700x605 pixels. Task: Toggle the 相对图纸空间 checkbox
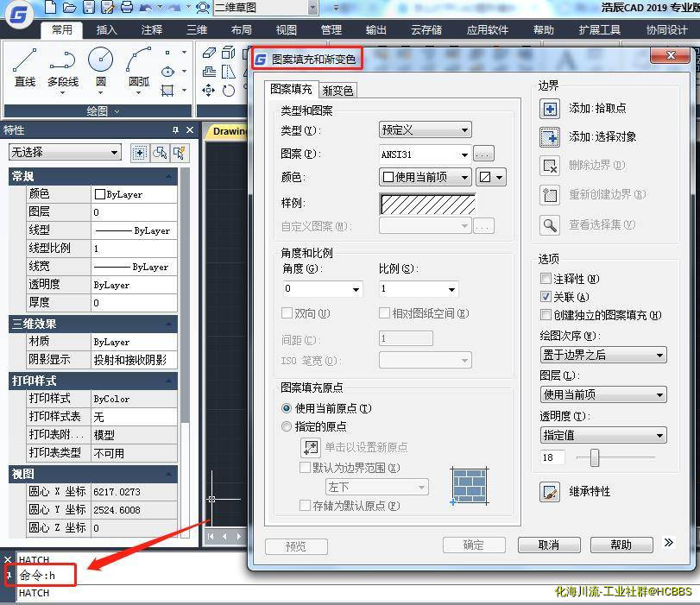coord(384,313)
